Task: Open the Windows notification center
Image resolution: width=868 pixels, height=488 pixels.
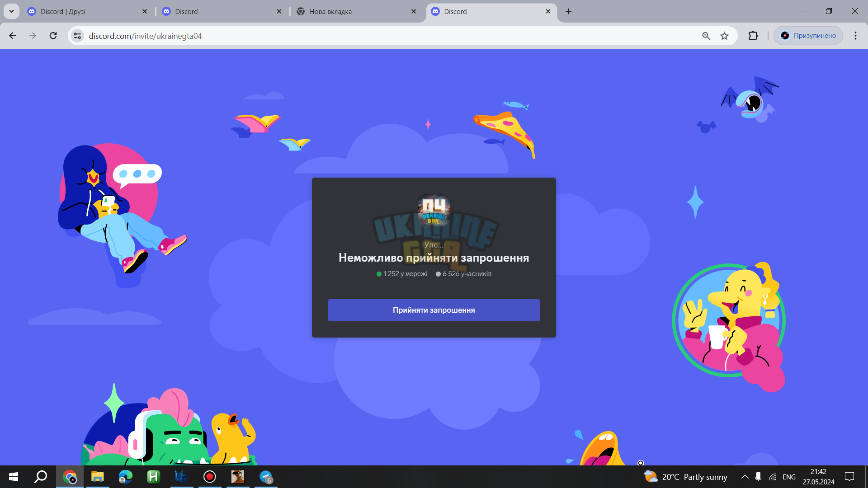Action: (x=849, y=477)
